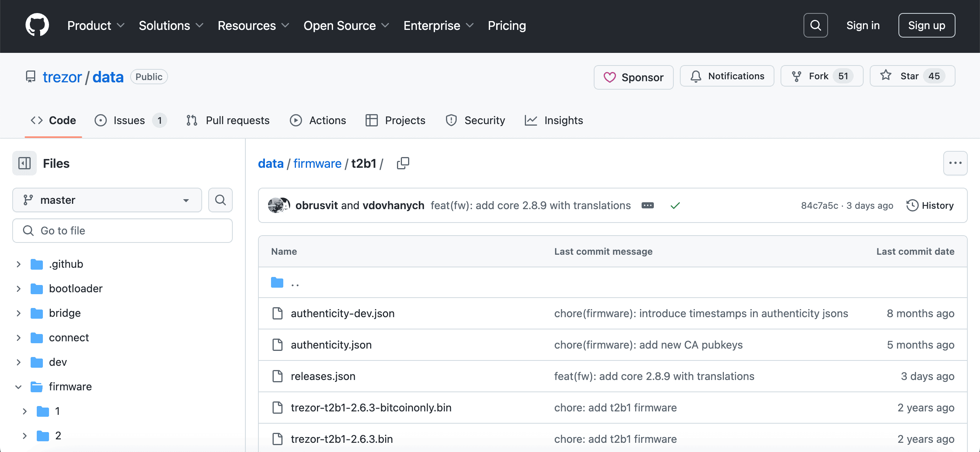Click file icon for trezor-t2b1-2.6.3.bin
Screen dimensions: 980x452
pos(277,439)
